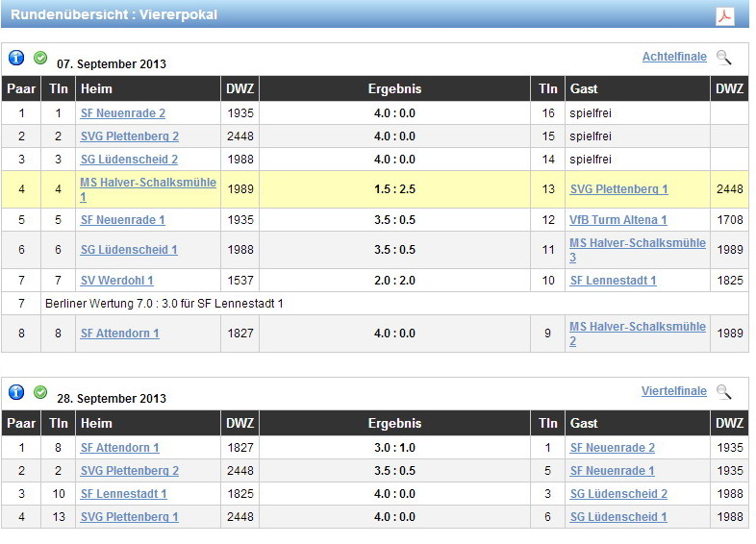756x544 pixels.
Task: Click Heim column header in Viertelfinale table
Action: click(x=96, y=424)
